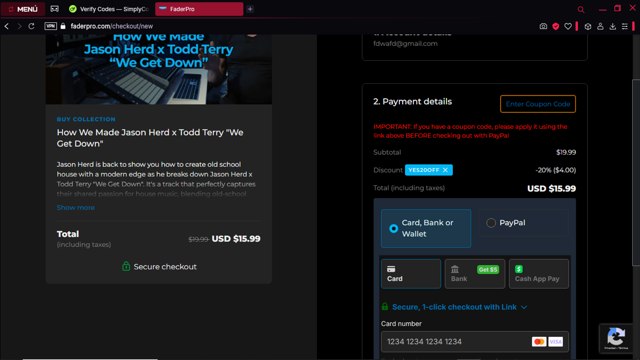The height and width of the screenshot is (360, 640).
Task: Click the Get $5 badge
Action: [488, 269]
